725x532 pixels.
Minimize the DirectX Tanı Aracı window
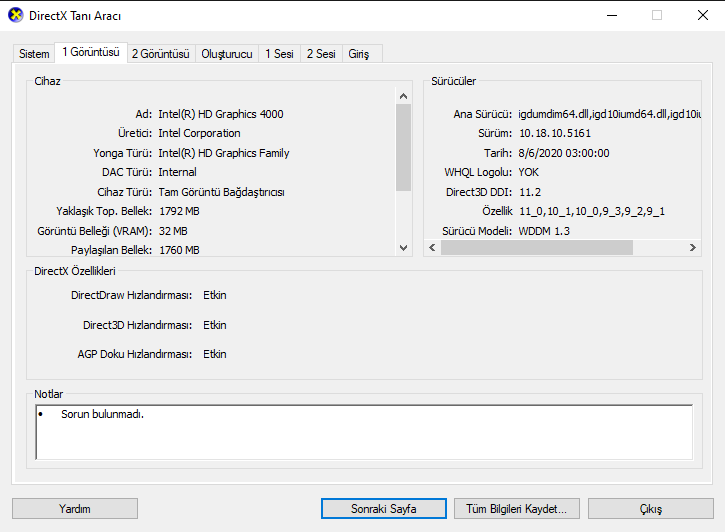pyautogui.click(x=612, y=15)
